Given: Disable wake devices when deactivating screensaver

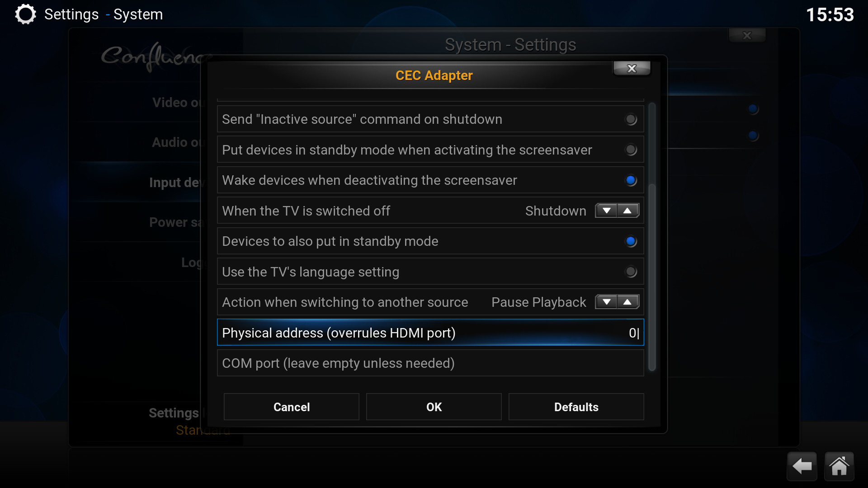Looking at the screenshot, I should (631, 181).
